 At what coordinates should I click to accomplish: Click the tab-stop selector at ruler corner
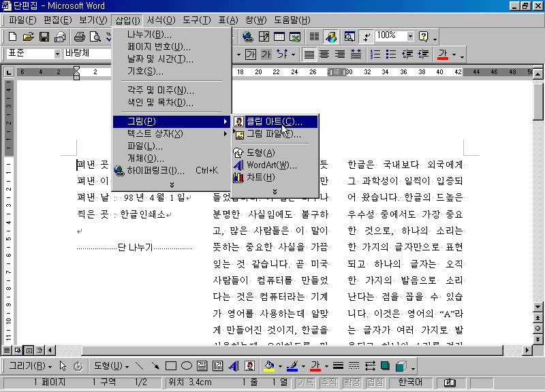[x=8, y=72]
